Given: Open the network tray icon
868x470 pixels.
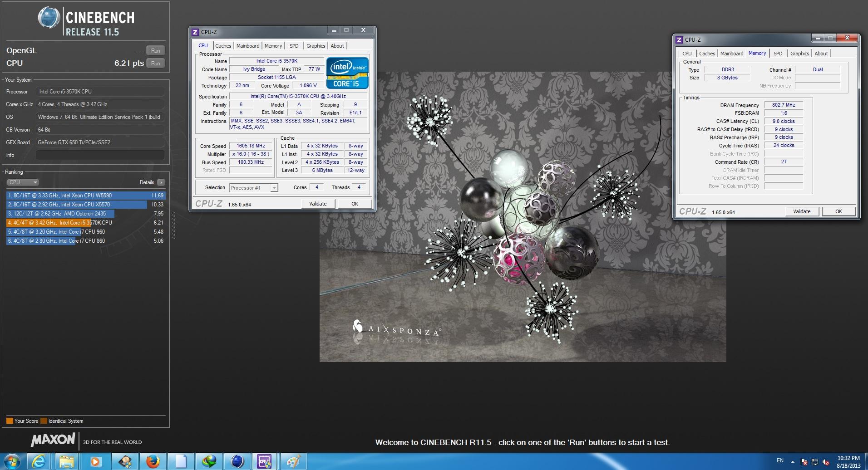Looking at the screenshot, I should click(x=815, y=462).
